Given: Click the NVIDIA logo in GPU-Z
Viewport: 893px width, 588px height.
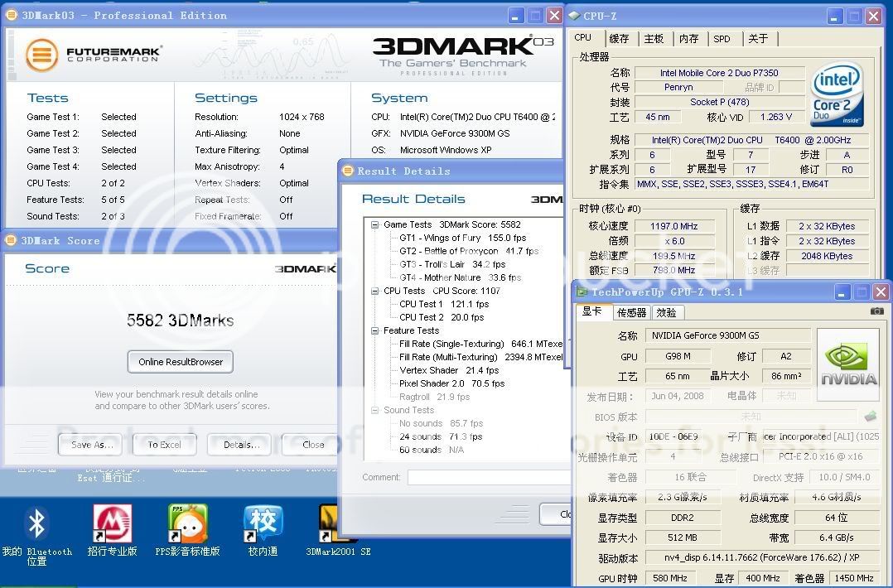Looking at the screenshot, I should coord(848,365).
